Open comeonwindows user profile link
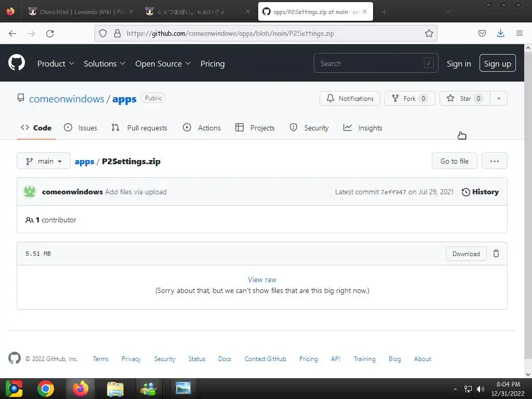 tap(66, 99)
